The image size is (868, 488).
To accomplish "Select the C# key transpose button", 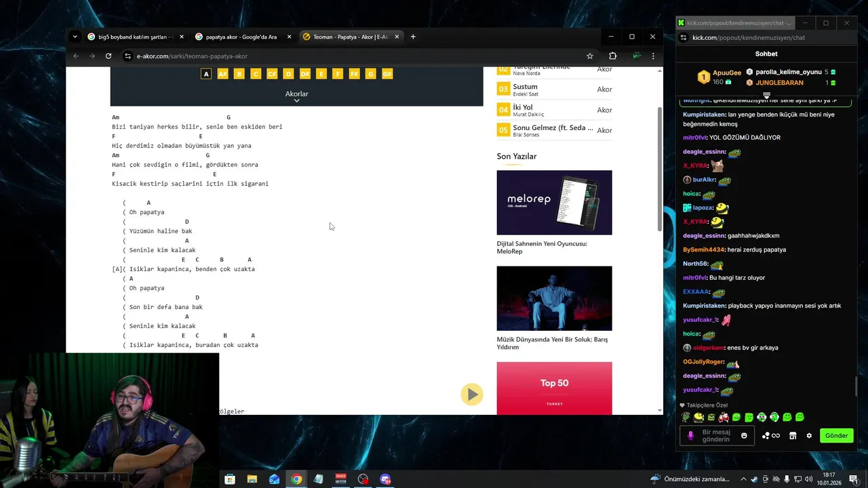I will tap(272, 74).
